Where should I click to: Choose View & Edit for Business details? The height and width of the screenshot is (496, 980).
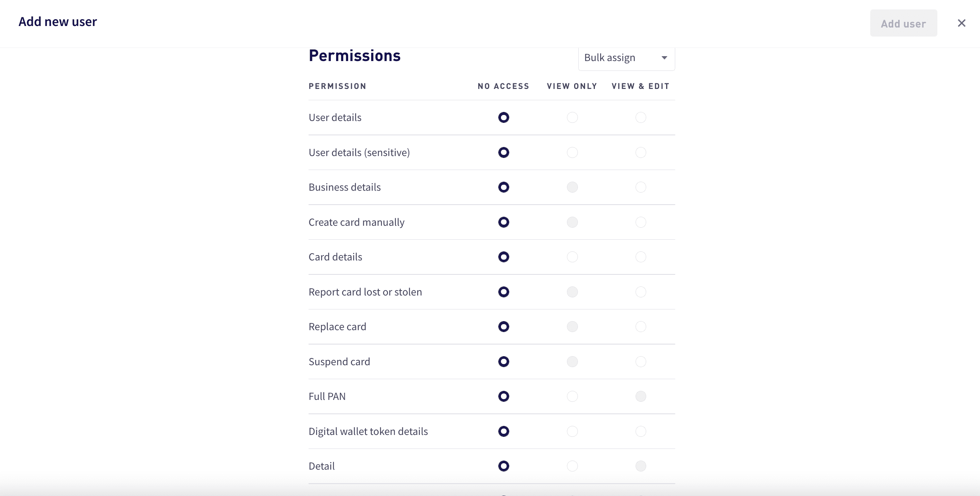coord(641,187)
